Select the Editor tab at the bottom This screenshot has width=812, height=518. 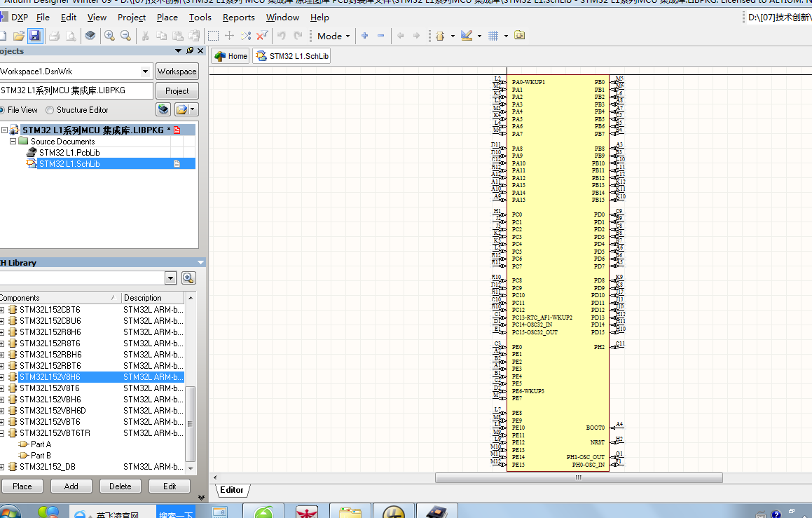(x=231, y=490)
